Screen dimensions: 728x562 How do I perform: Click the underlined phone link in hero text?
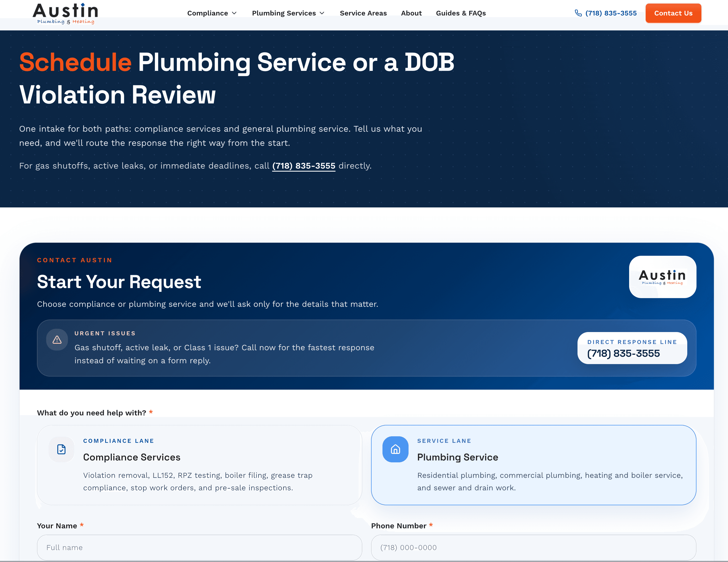point(304,166)
